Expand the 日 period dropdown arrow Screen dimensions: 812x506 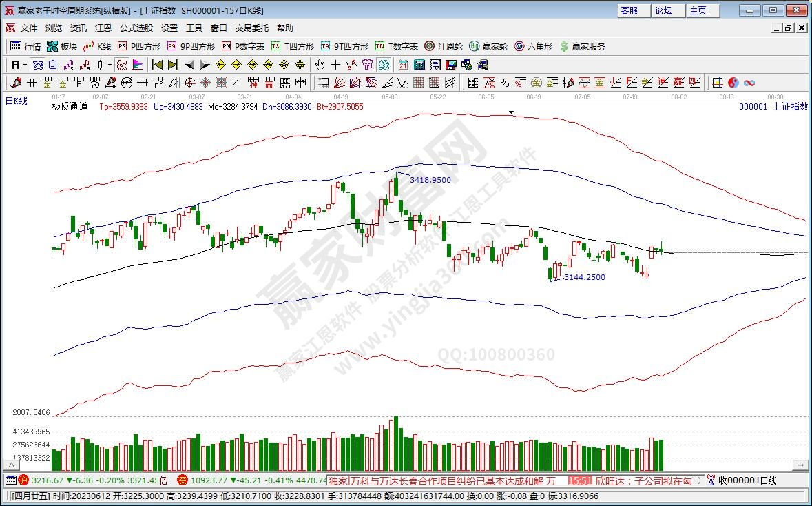[x=25, y=65]
